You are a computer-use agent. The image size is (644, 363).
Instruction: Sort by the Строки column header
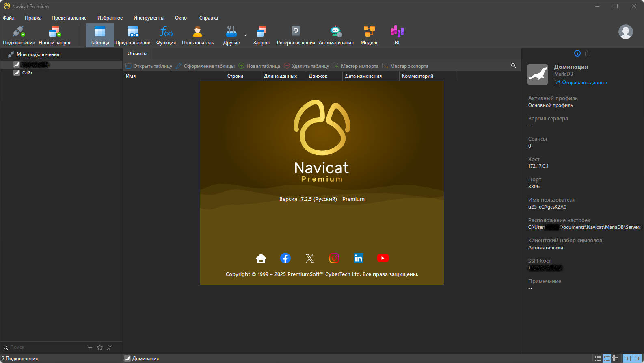click(243, 76)
